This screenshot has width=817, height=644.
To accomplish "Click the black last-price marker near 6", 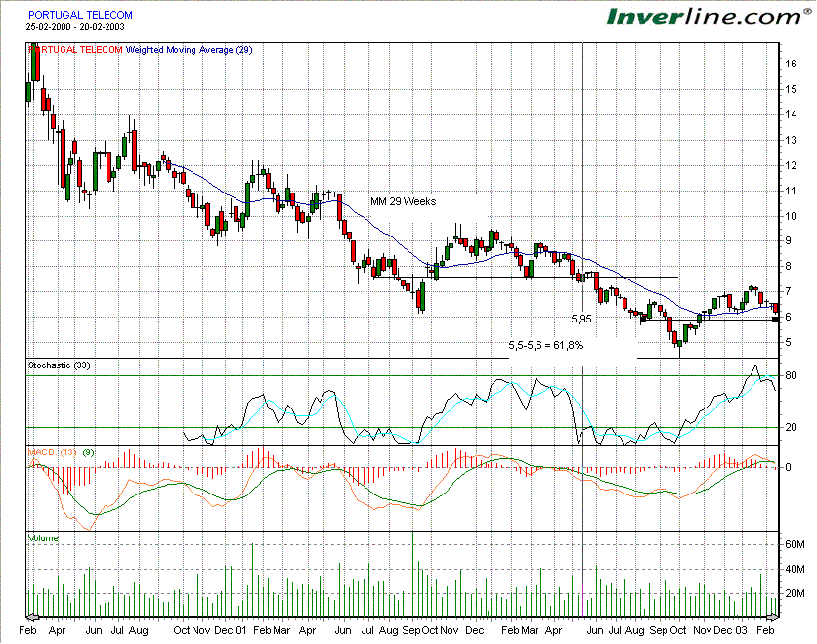I will coord(775,320).
